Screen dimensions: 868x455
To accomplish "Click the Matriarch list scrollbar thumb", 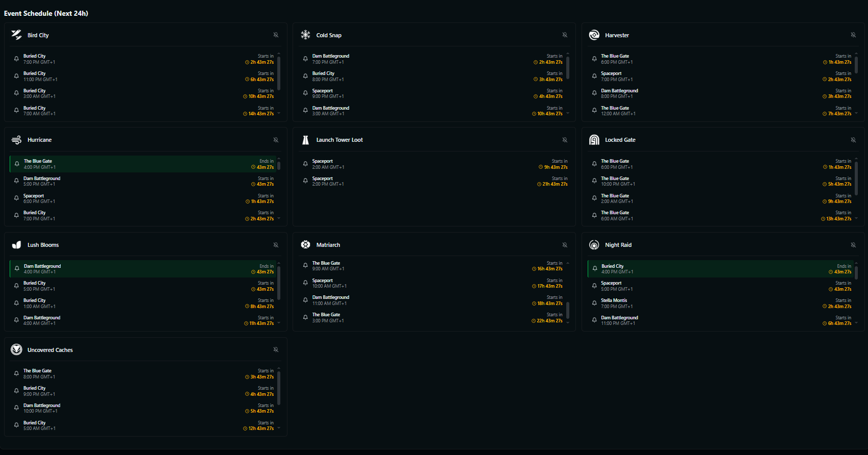I will coord(568,310).
